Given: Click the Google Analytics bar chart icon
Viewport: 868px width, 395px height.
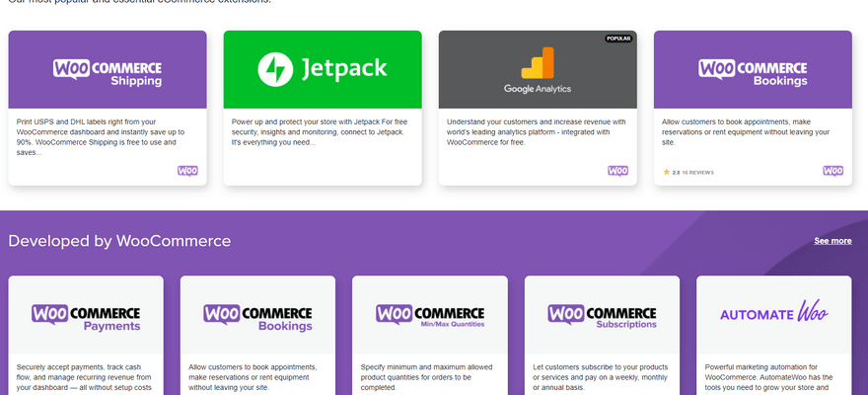Looking at the screenshot, I should (x=538, y=62).
